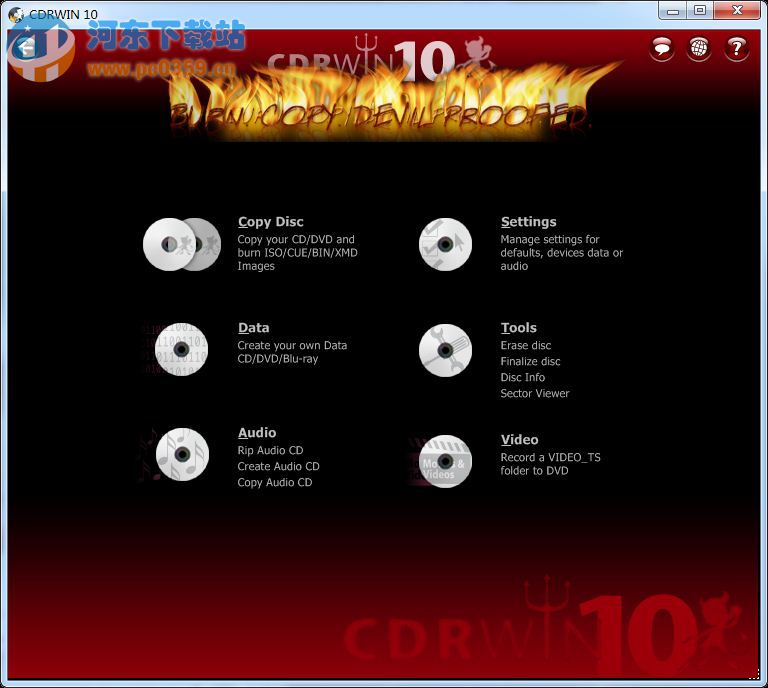Open Disc Info under Tools
Viewport: 768px width, 688px height.
click(x=523, y=378)
